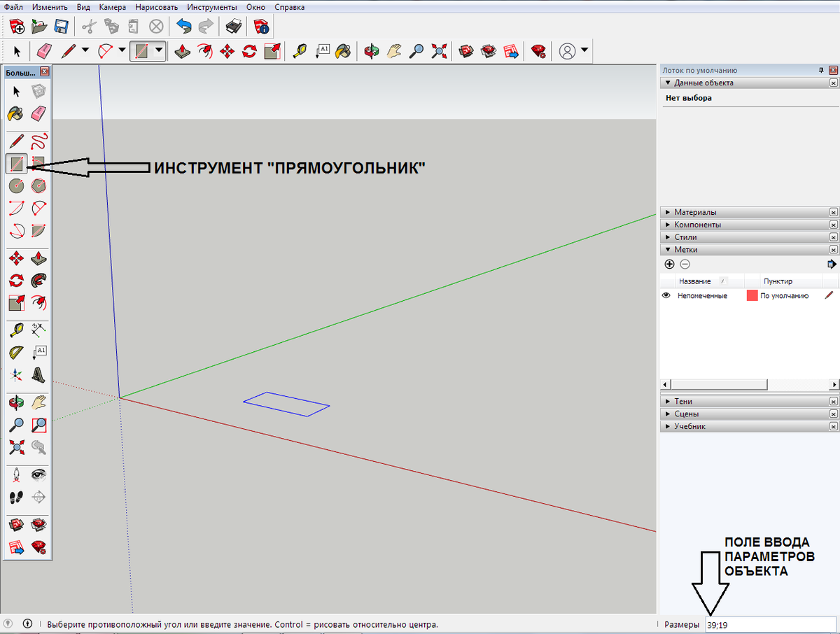840x634 pixels.
Task: Select the Section Plane tool
Action: tap(38, 497)
